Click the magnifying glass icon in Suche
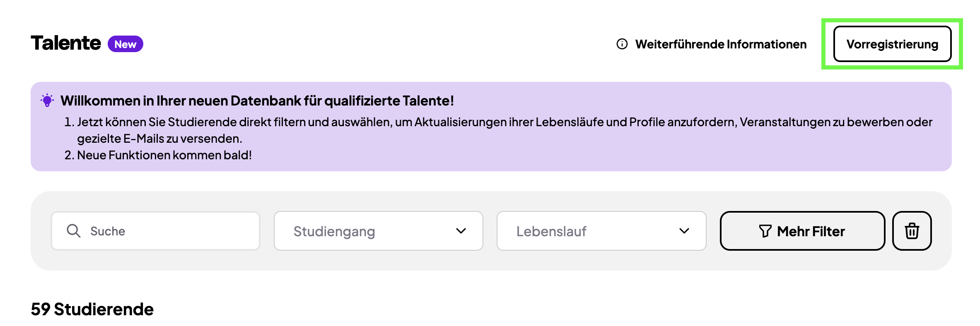The width and height of the screenshot is (980, 326). (74, 231)
